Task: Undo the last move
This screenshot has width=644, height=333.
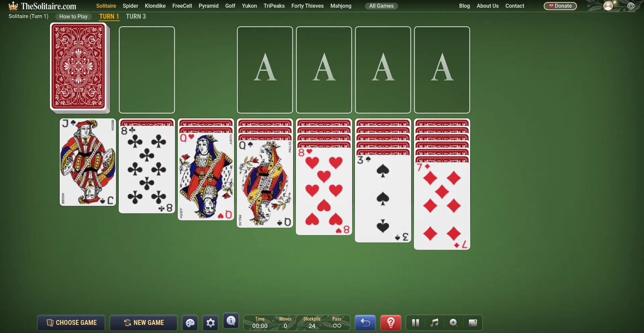Action: 365,323
